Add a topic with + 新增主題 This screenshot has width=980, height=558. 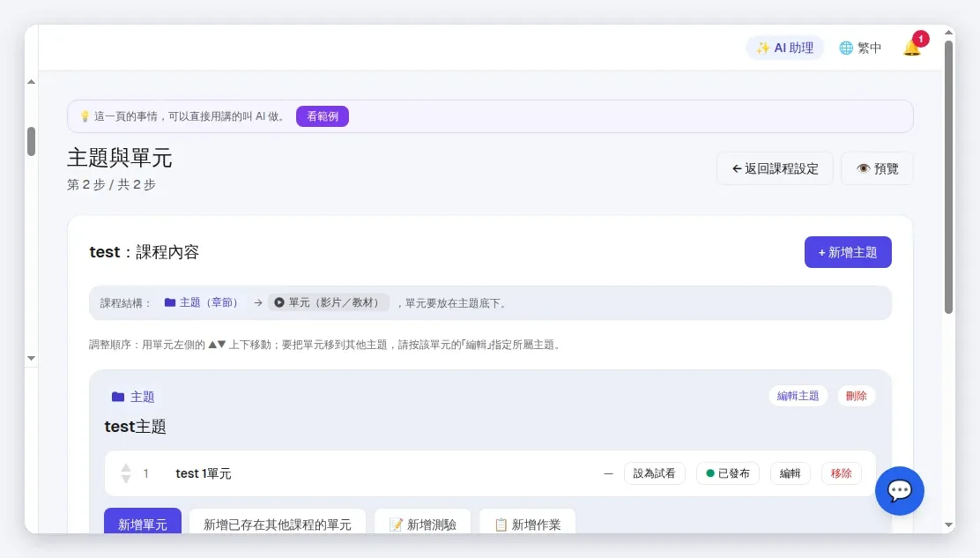848,252
